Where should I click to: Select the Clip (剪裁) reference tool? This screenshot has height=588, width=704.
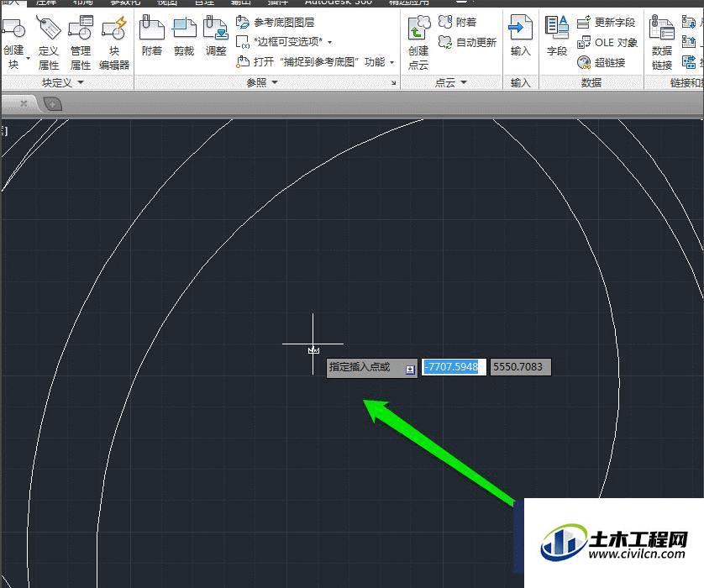pos(184,36)
